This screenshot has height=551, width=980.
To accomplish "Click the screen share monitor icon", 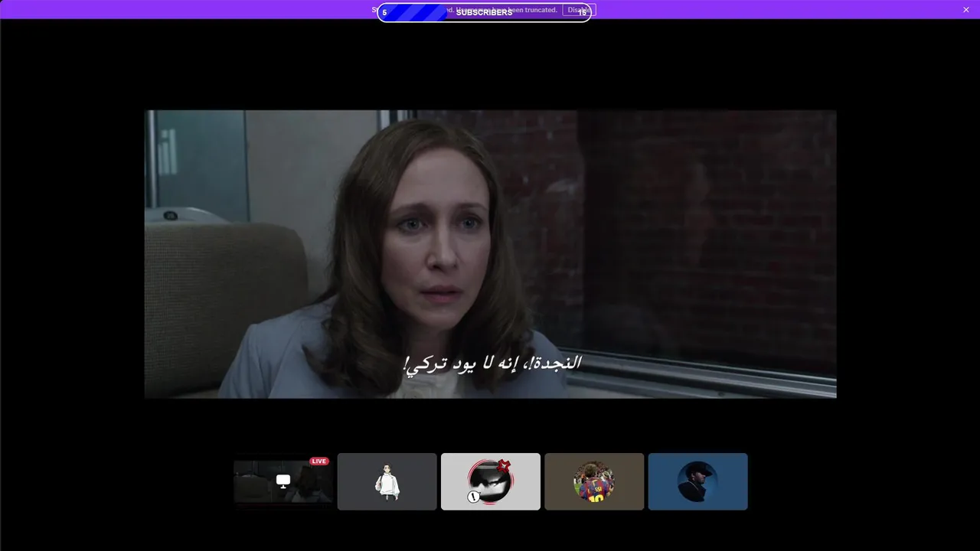I will coord(283,481).
